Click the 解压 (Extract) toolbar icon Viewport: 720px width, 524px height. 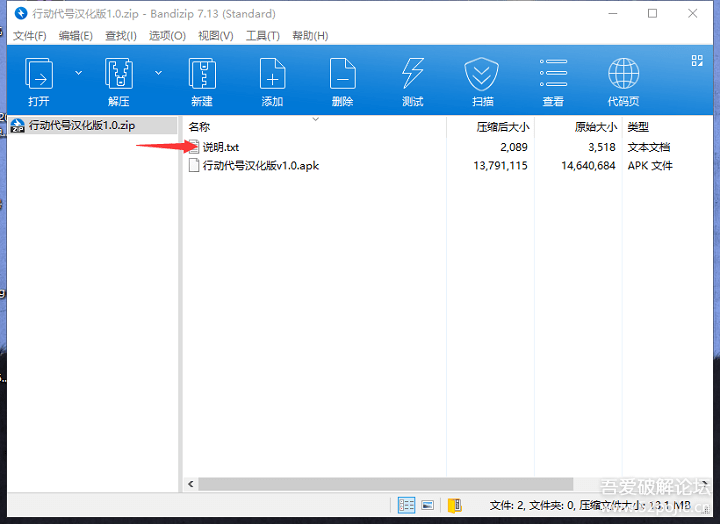[x=118, y=73]
